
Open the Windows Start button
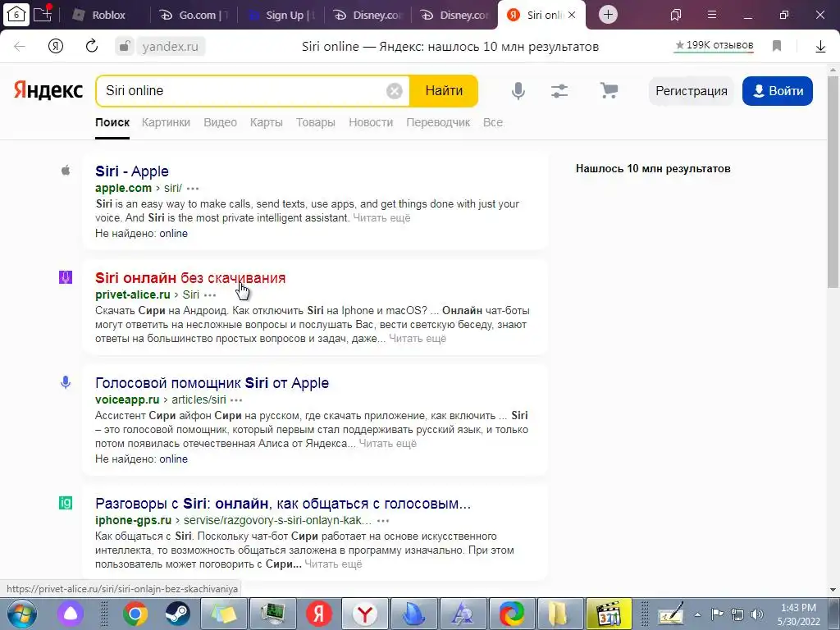tap(22, 614)
